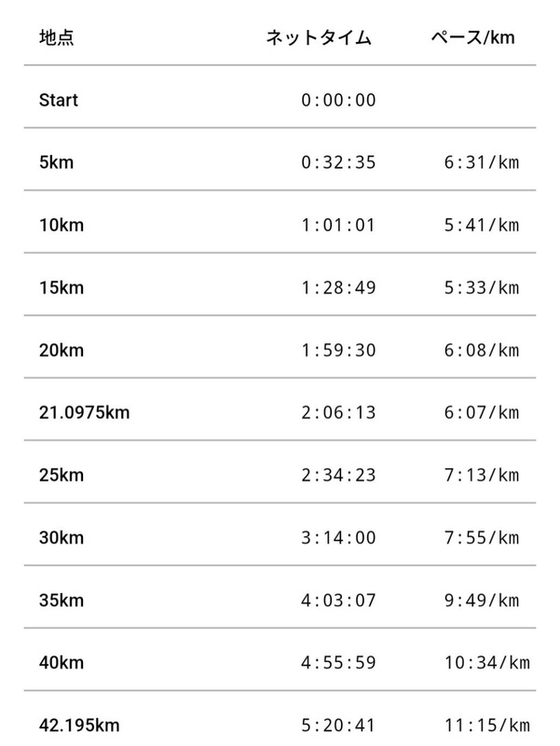Click the ペース/km column header
Image resolution: width=560 pixels, height=746 pixels.
[x=472, y=38]
